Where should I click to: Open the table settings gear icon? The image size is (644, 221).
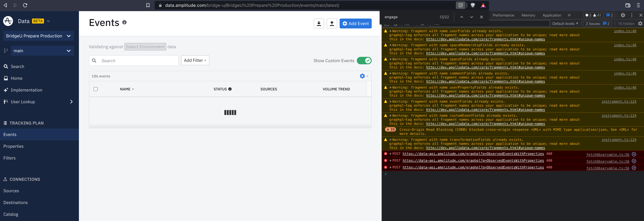pyautogui.click(x=362, y=76)
